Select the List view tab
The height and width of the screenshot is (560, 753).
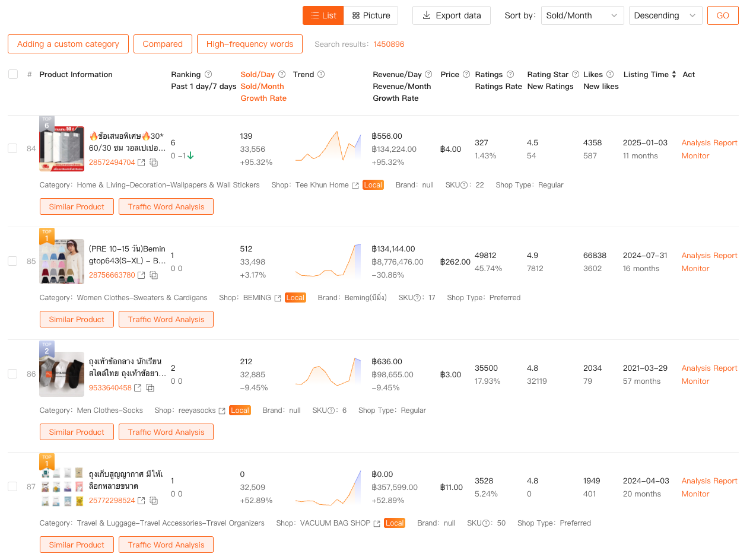tap(323, 15)
